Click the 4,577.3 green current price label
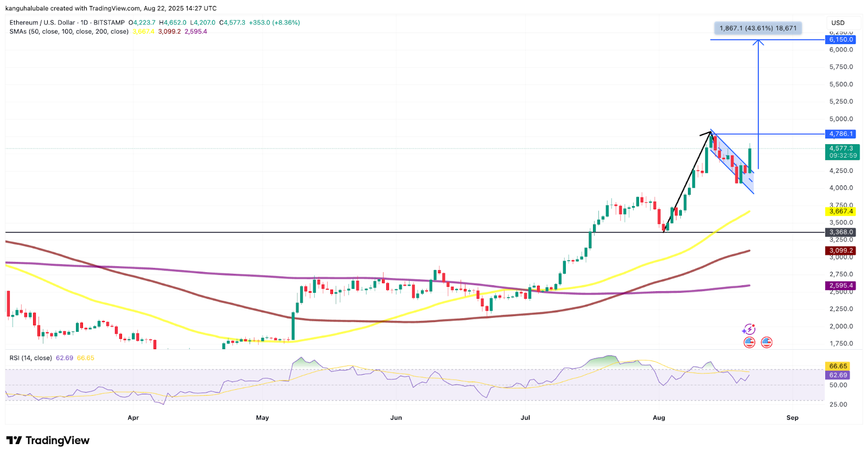 coord(840,148)
